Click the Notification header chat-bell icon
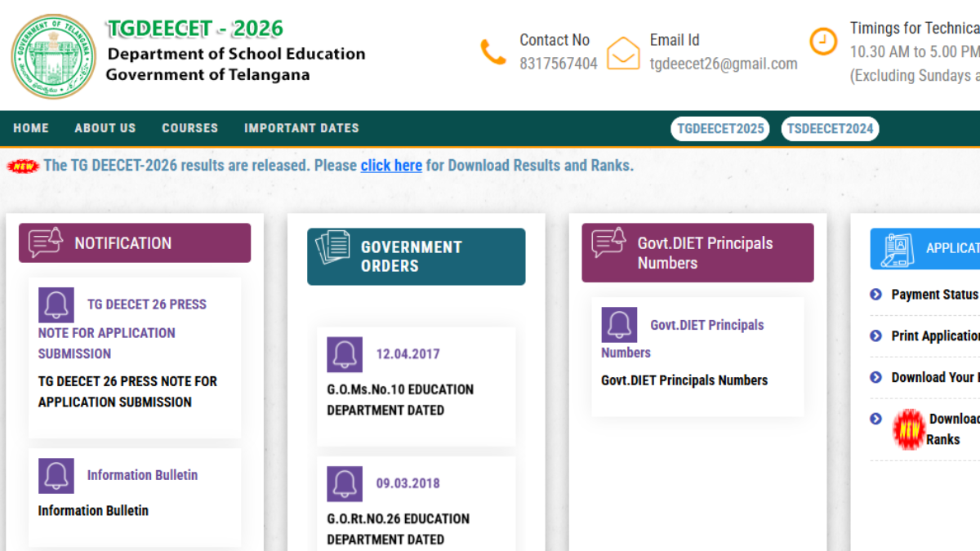The image size is (980, 551). point(46,242)
